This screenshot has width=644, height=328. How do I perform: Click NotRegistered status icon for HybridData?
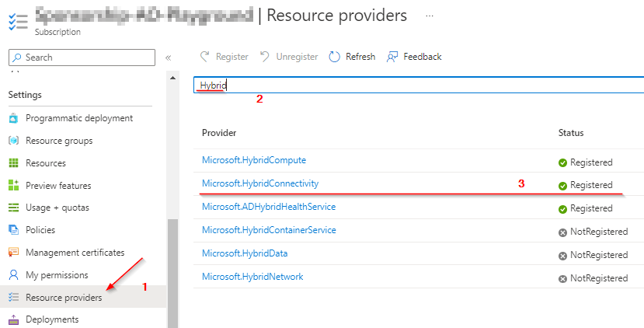562,256
